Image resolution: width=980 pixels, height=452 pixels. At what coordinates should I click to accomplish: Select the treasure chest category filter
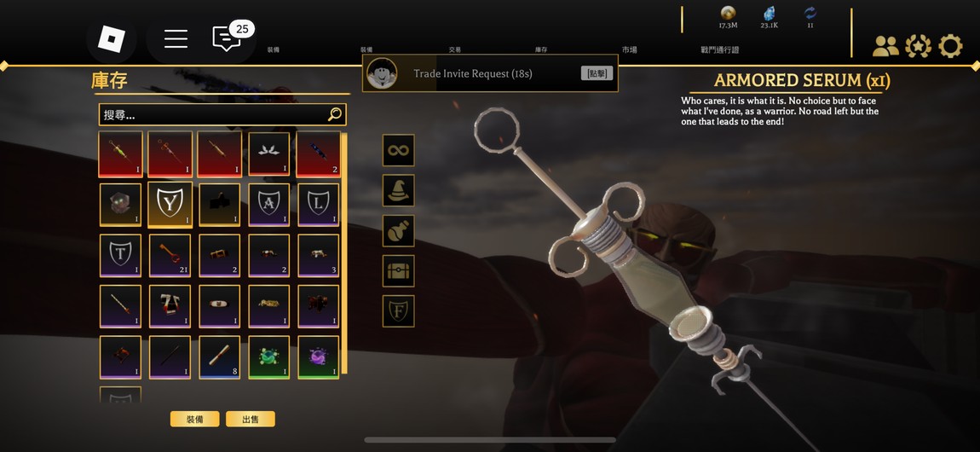[398, 270]
